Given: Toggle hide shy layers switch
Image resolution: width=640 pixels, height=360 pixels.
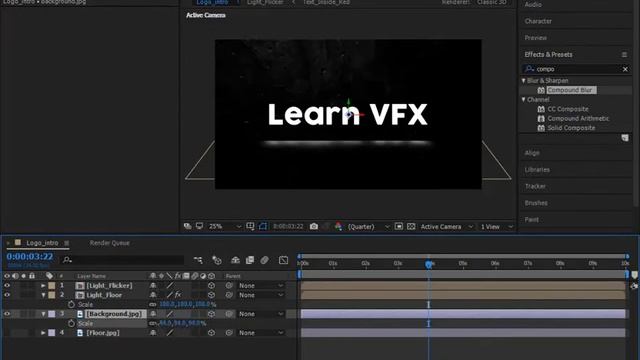Looking at the screenshot, I should 235,260.
